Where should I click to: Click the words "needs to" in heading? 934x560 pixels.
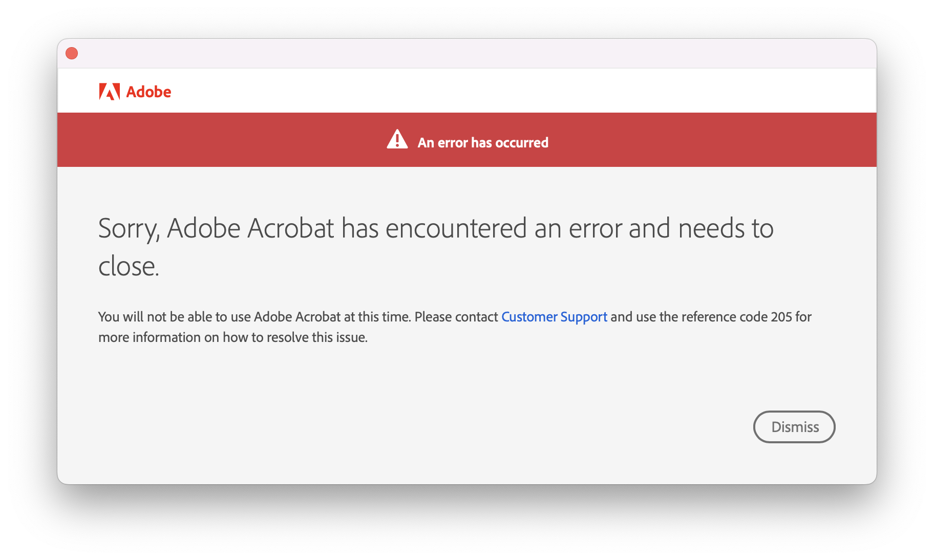[x=726, y=228]
